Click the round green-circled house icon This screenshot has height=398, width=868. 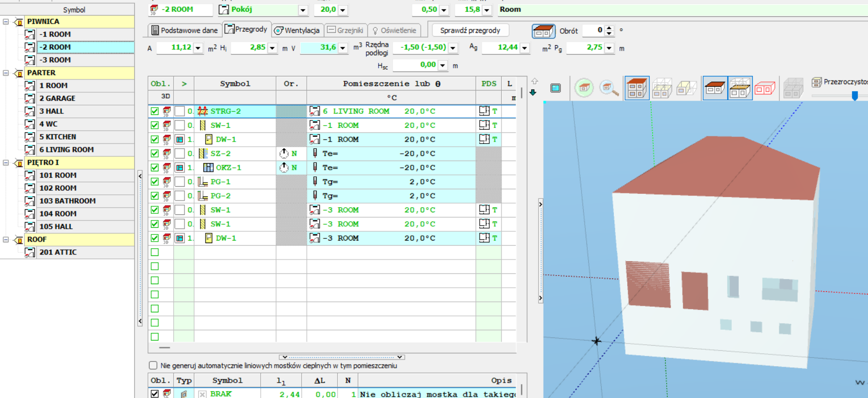pos(584,88)
